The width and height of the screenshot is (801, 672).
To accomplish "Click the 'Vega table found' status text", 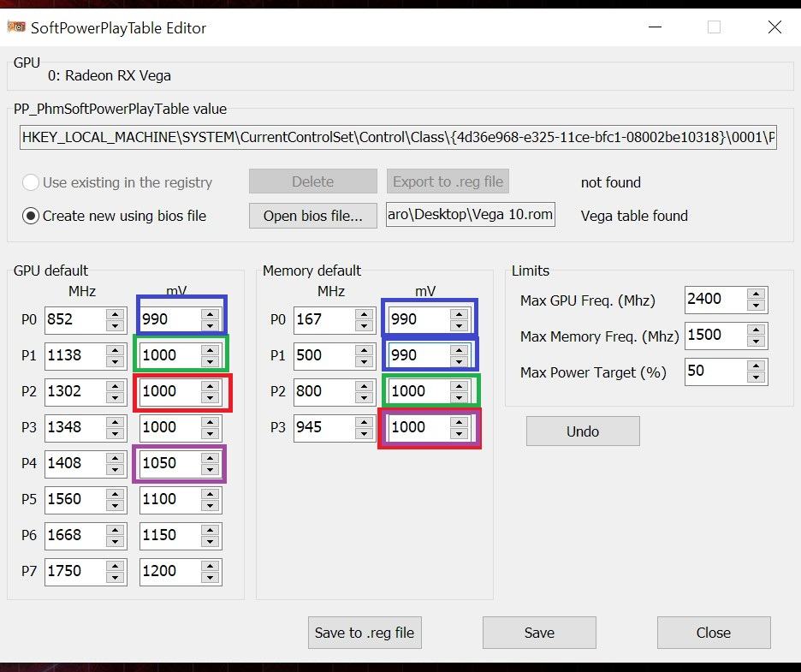I will (634, 216).
